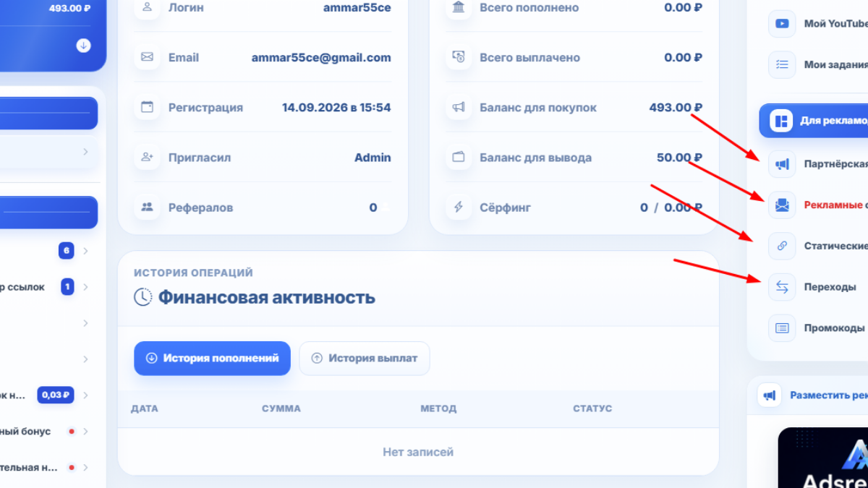
Task: Click the inviter name Admin
Action: pos(373,157)
